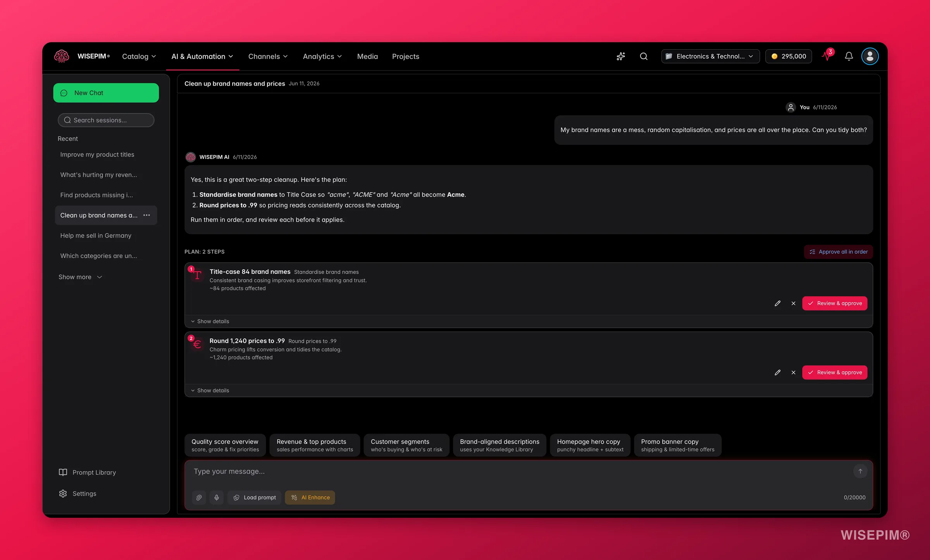Image resolution: width=930 pixels, height=560 pixels.
Task: Click the chat title Clean up brand names and prices
Action: pyautogui.click(x=234, y=84)
